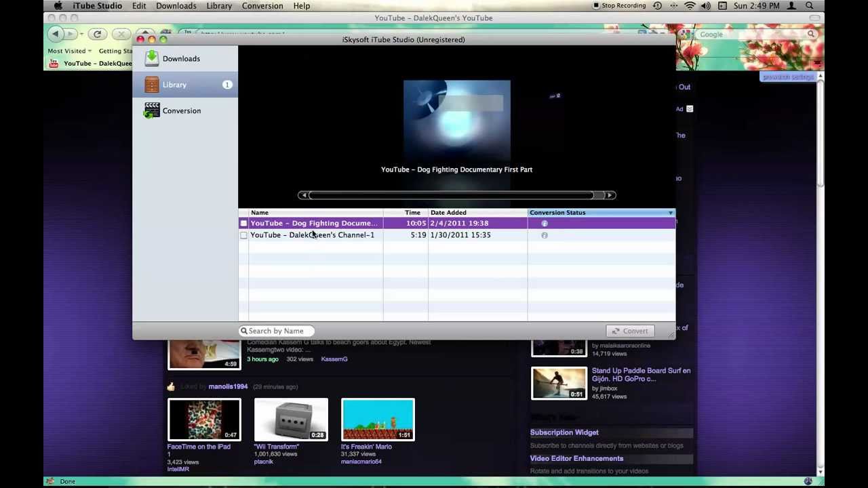Click Getting Started bookmark in Firefox

click(x=115, y=51)
